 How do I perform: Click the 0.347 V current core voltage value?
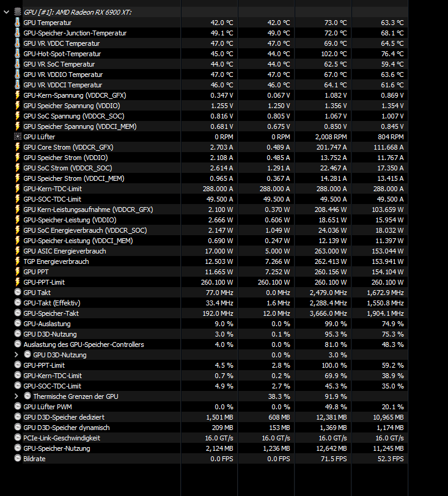pyautogui.click(x=222, y=95)
